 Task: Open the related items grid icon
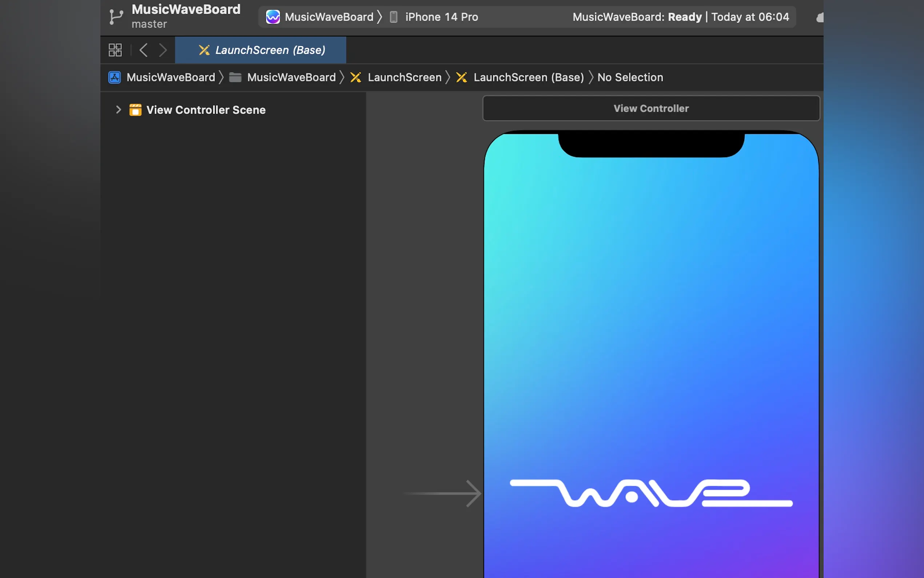(x=115, y=50)
